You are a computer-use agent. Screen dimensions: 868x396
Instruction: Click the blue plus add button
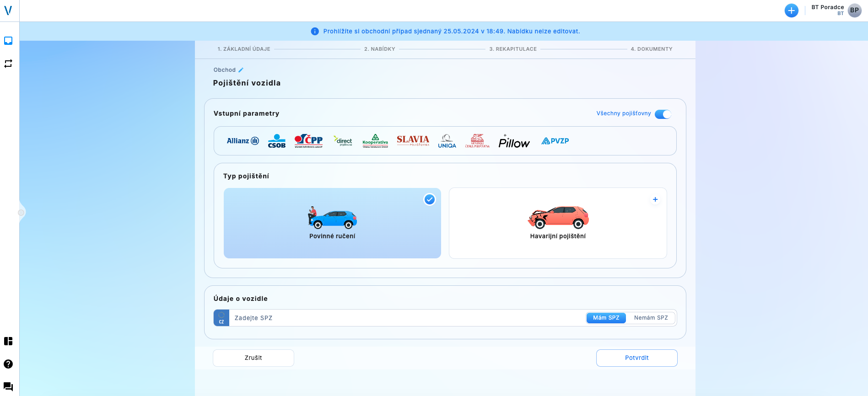[791, 11]
